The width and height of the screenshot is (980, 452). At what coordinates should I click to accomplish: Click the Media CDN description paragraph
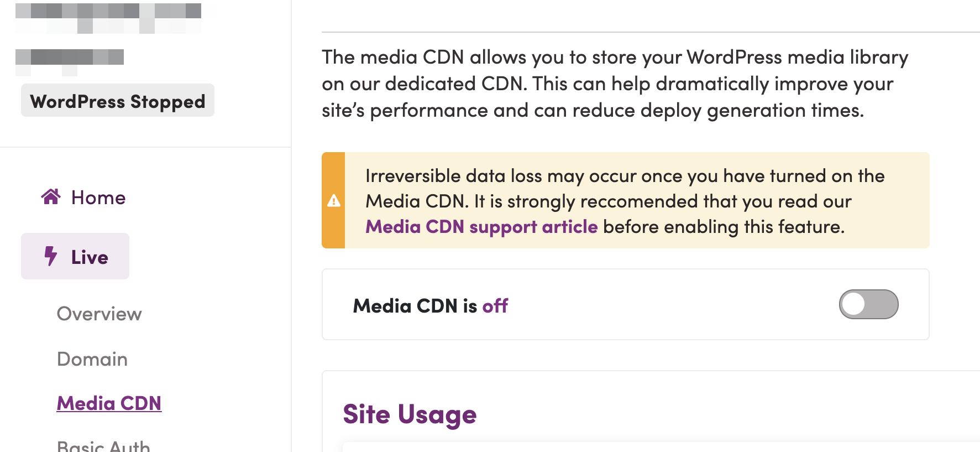[x=615, y=84]
